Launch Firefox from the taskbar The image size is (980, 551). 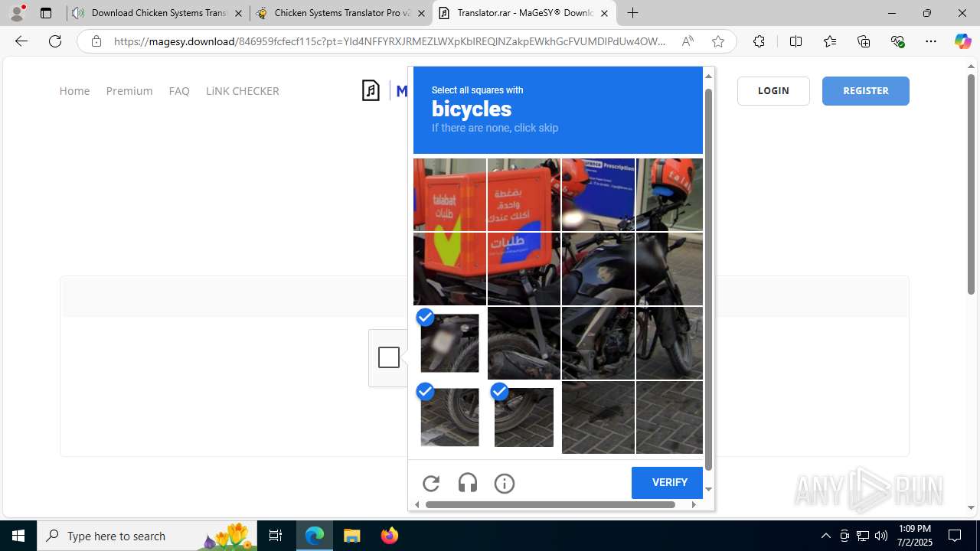point(390,536)
